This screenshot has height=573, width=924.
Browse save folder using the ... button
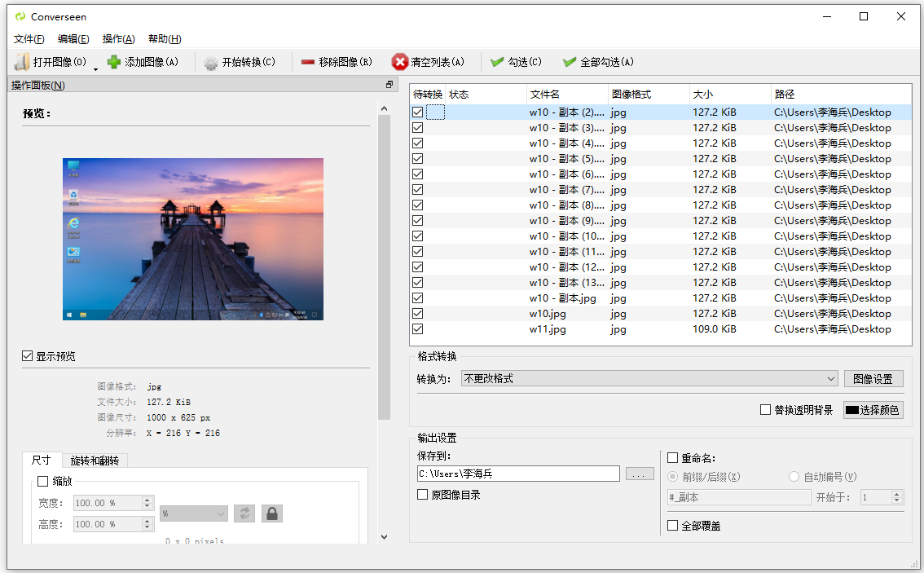pyautogui.click(x=640, y=474)
